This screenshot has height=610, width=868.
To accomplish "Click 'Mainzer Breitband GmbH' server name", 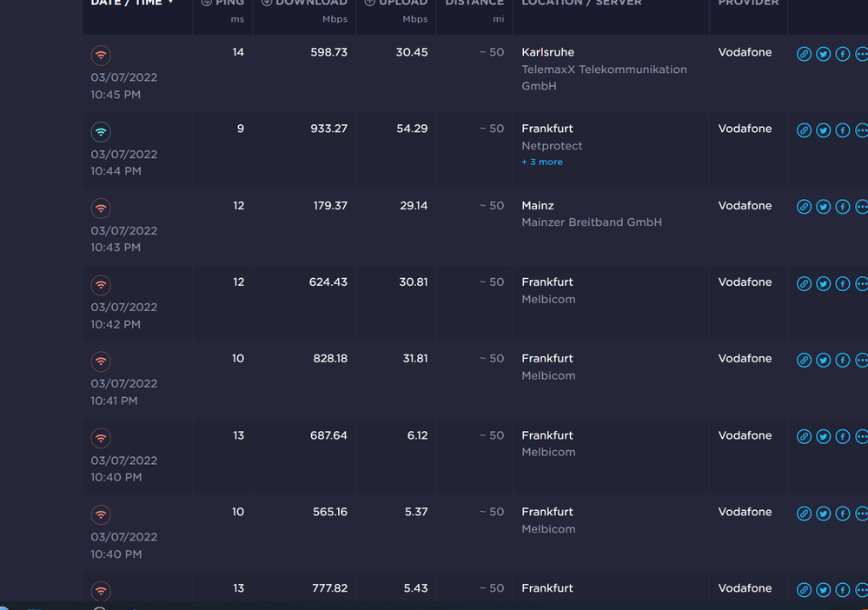I will (591, 222).
